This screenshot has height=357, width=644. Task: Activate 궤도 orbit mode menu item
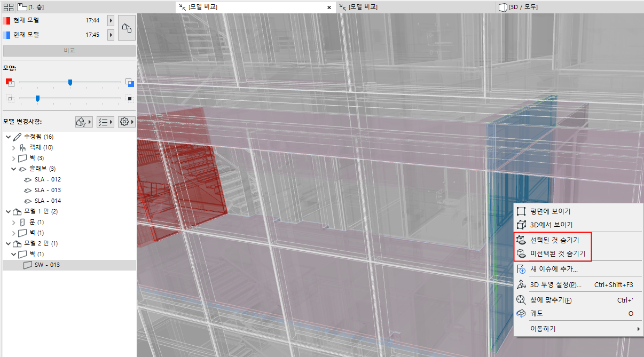tap(578, 313)
